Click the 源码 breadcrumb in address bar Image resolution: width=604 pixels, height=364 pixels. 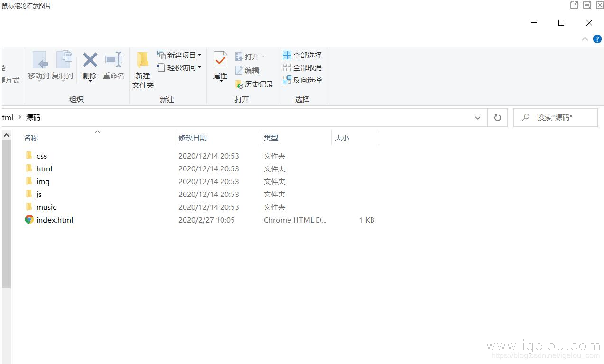33,117
